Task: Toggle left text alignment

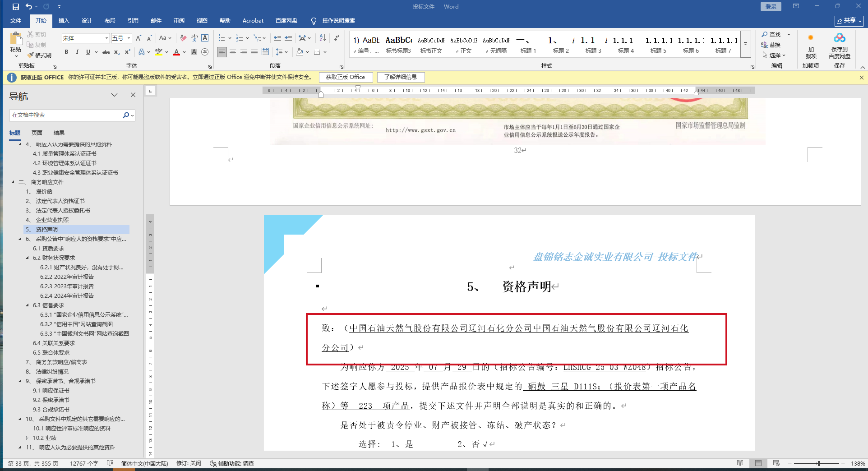Action: coord(222,52)
